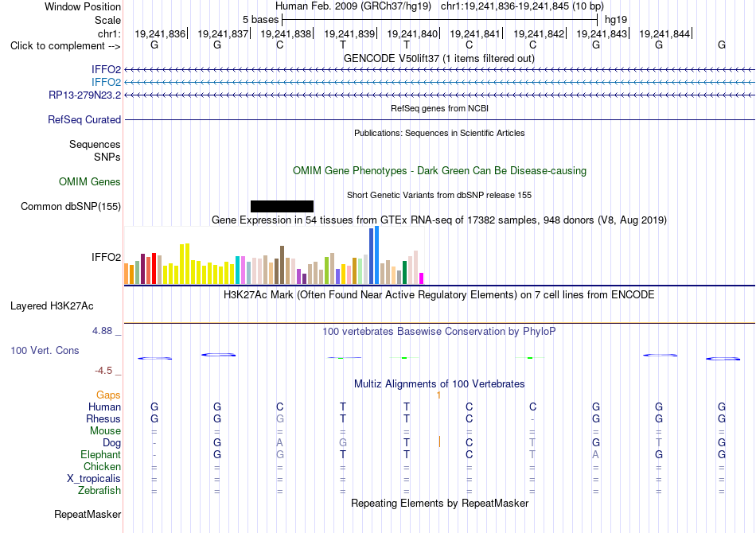
Task: Open 'Short Genetic Variants from dbSNP release 155'
Action: tap(439, 195)
